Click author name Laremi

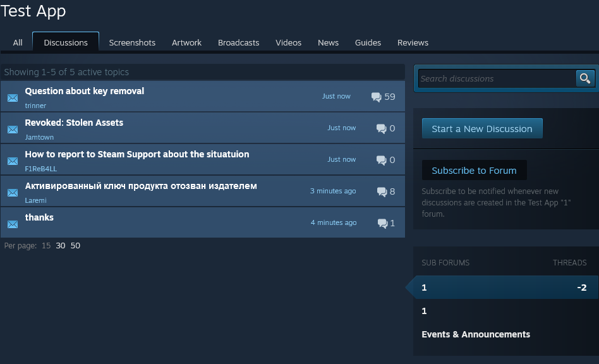(x=35, y=200)
